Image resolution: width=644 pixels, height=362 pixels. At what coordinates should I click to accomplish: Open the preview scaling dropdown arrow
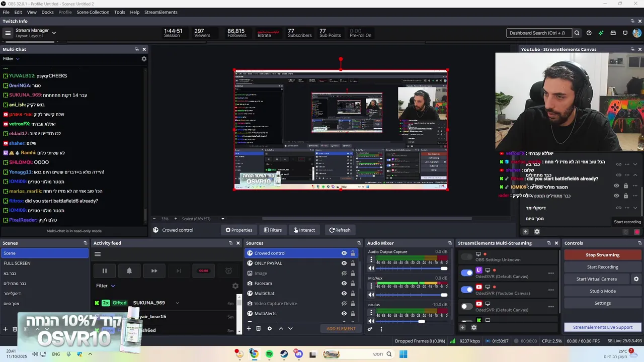pyautogui.click(x=223, y=219)
